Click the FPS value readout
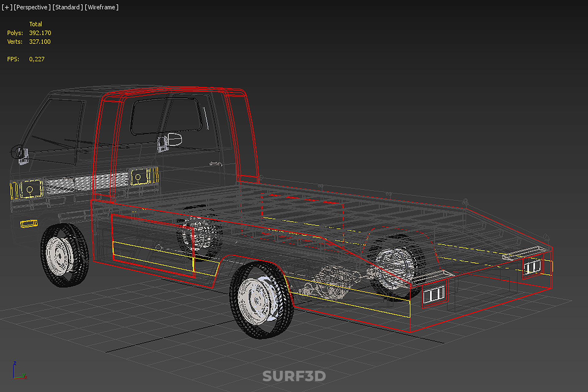The image size is (588, 392). pos(37,59)
